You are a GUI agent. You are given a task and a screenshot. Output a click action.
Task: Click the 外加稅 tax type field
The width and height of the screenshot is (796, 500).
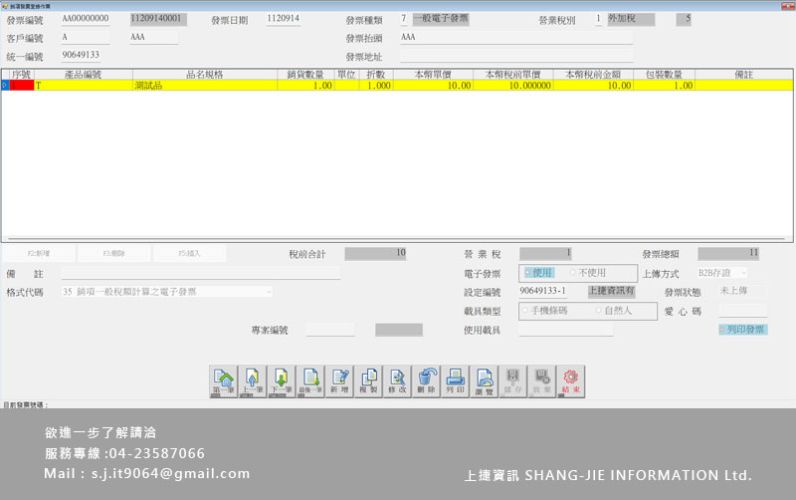(x=631, y=19)
